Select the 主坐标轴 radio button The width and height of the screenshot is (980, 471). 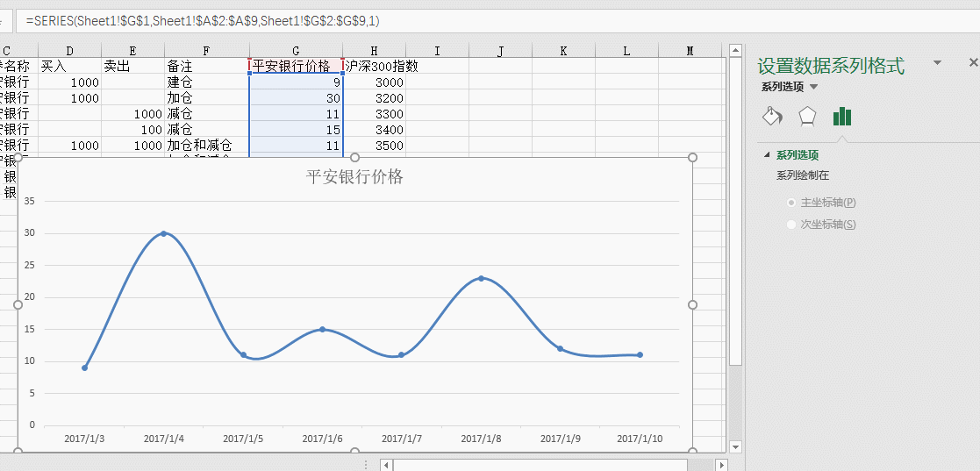point(792,203)
